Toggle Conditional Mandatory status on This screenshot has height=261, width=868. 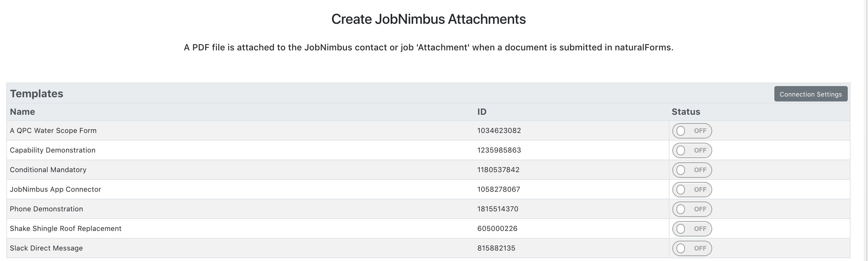692,170
